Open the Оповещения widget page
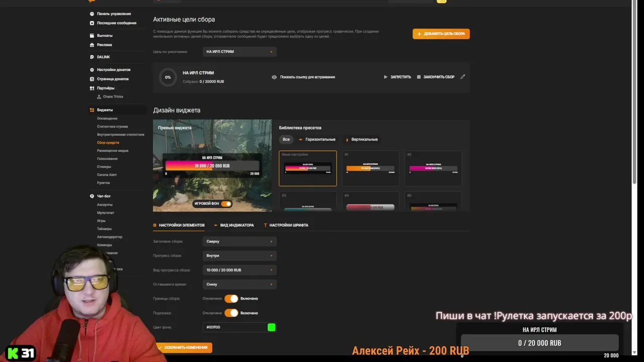644x362 pixels. (107, 118)
